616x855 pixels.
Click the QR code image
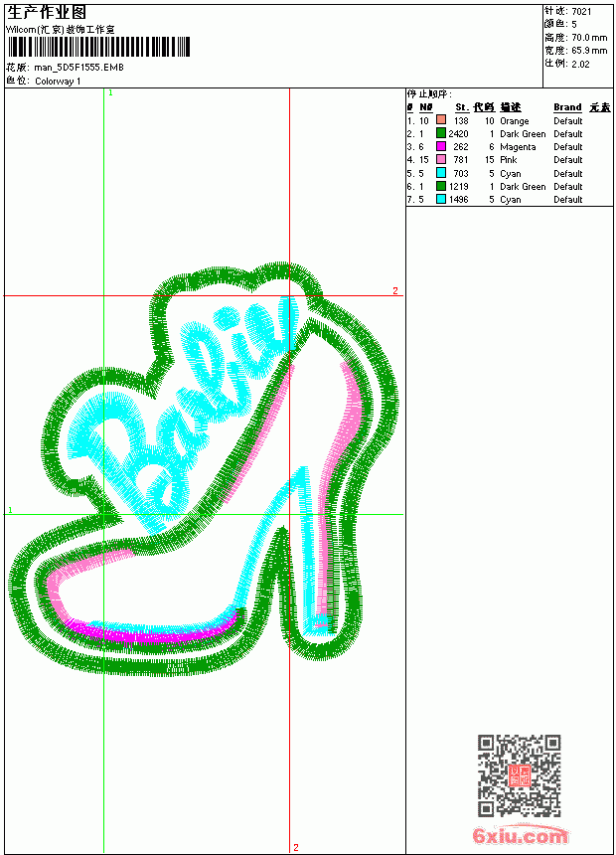point(519,775)
